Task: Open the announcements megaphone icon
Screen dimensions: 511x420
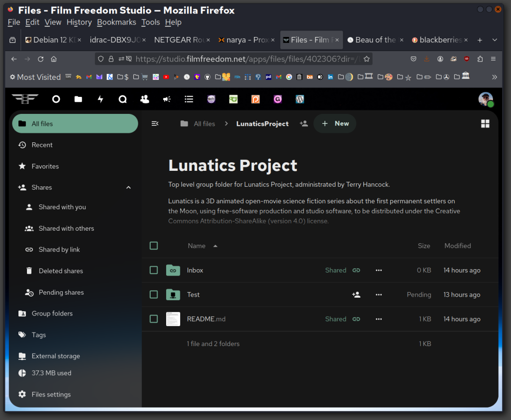Action: (x=167, y=99)
